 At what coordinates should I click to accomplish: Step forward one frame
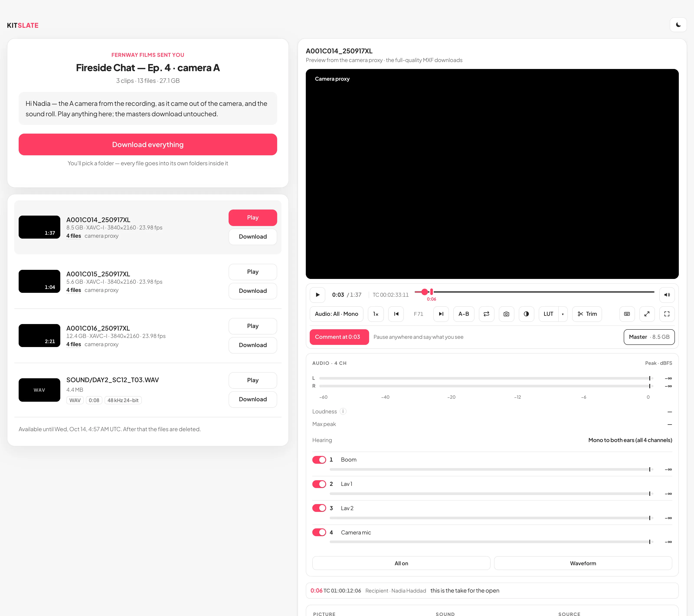[441, 314]
